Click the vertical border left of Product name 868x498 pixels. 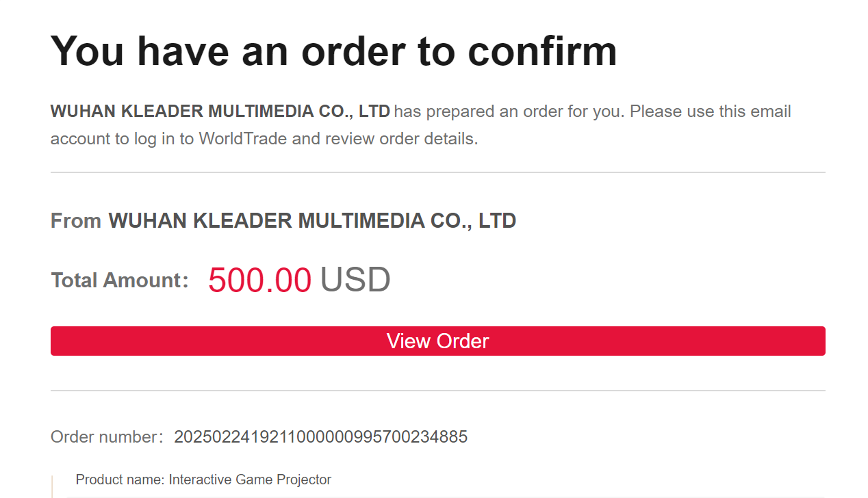coord(53,486)
